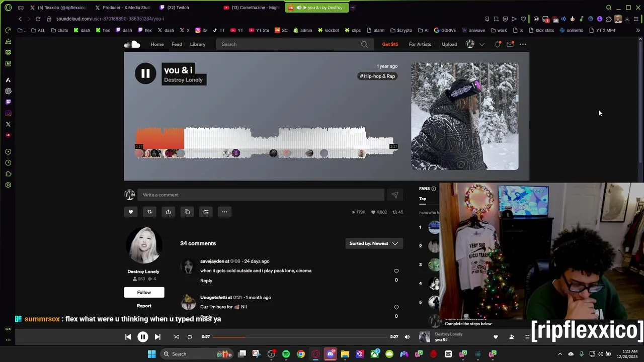The image size is (644, 362).
Task: Reply to savejayden's comment
Action: coord(206,281)
